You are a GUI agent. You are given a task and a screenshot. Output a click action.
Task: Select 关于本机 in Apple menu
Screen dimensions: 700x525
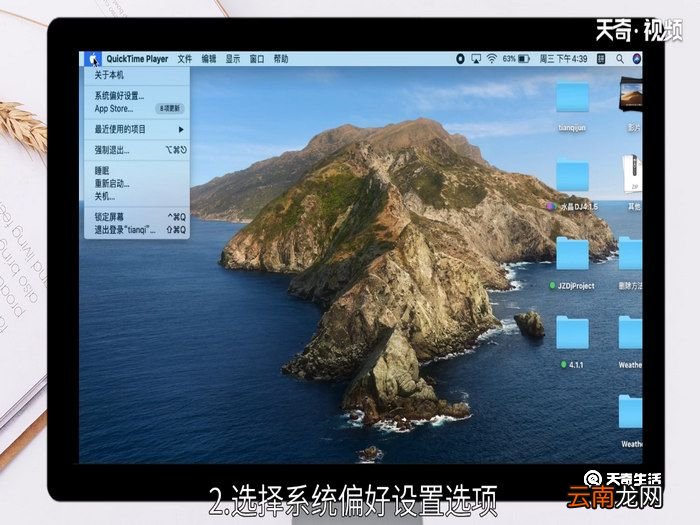click(137, 75)
